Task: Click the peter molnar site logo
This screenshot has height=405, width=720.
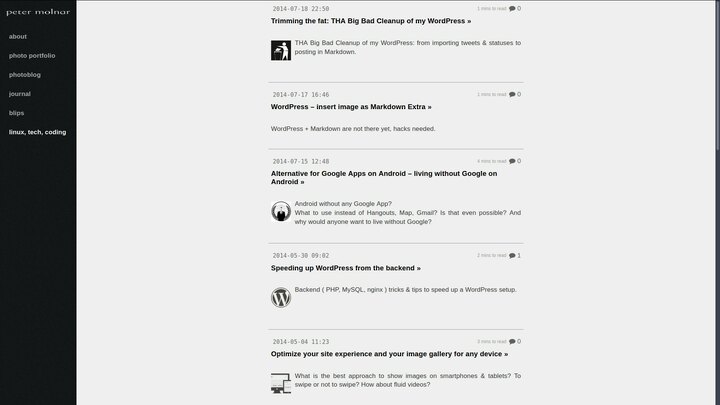Action: click(x=38, y=12)
